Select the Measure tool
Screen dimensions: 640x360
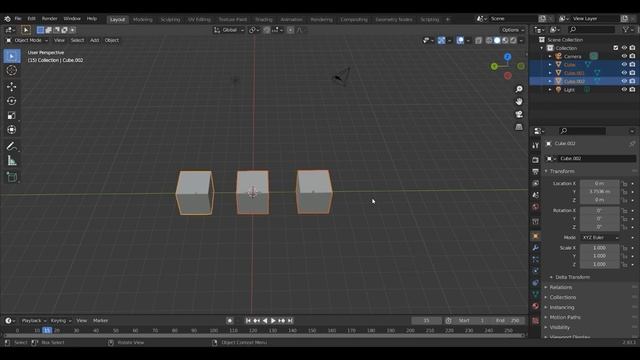click(12, 161)
